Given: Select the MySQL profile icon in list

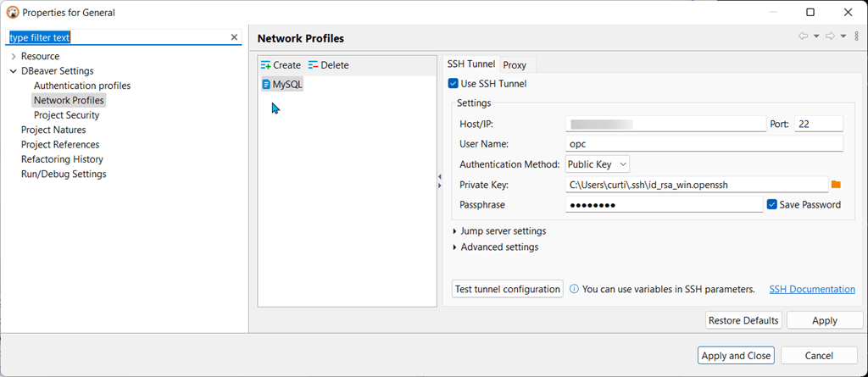Looking at the screenshot, I should (x=266, y=85).
